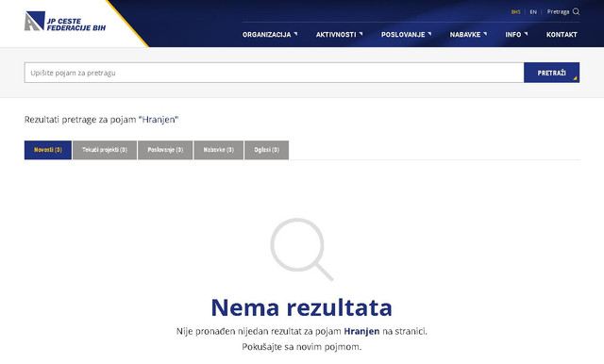
Task: Select the Oglasi (0) tab
Action: point(266,150)
